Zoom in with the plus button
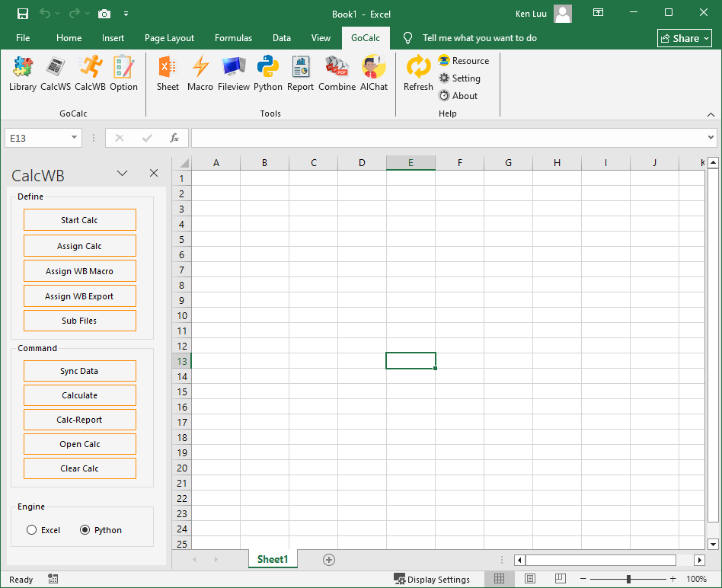The height and width of the screenshot is (588, 722). 672,579
